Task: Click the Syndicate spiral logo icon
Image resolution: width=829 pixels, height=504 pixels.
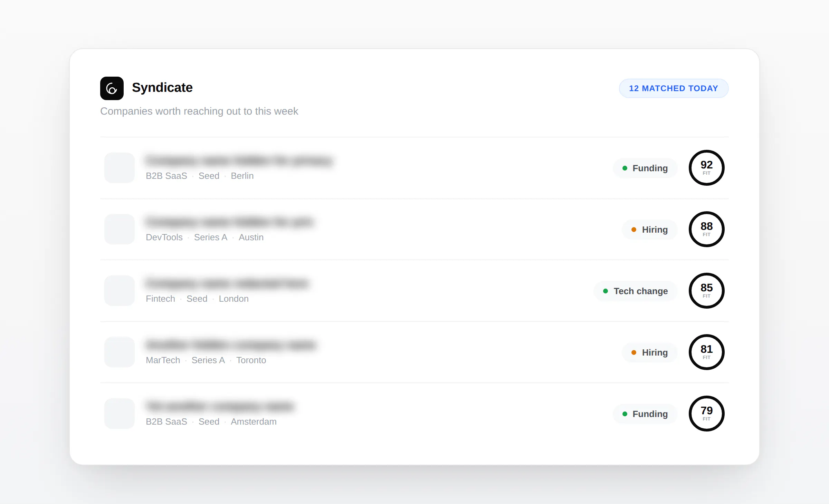Action: point(112,88)
